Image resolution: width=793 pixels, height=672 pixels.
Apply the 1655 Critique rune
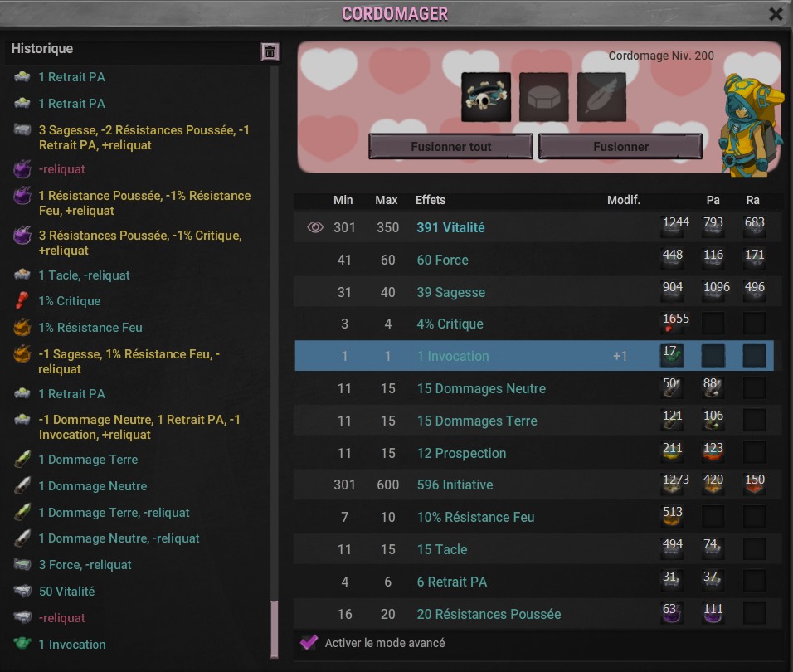[x=673, y=324]
